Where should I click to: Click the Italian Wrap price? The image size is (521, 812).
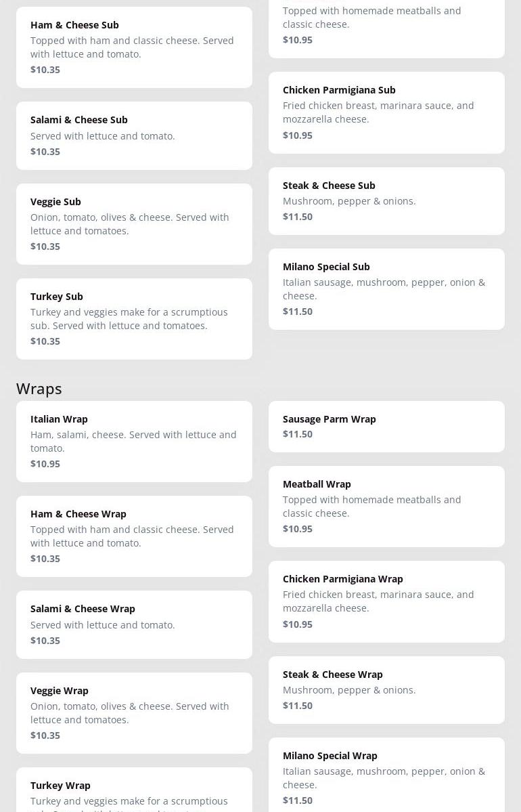pos(45,464)
